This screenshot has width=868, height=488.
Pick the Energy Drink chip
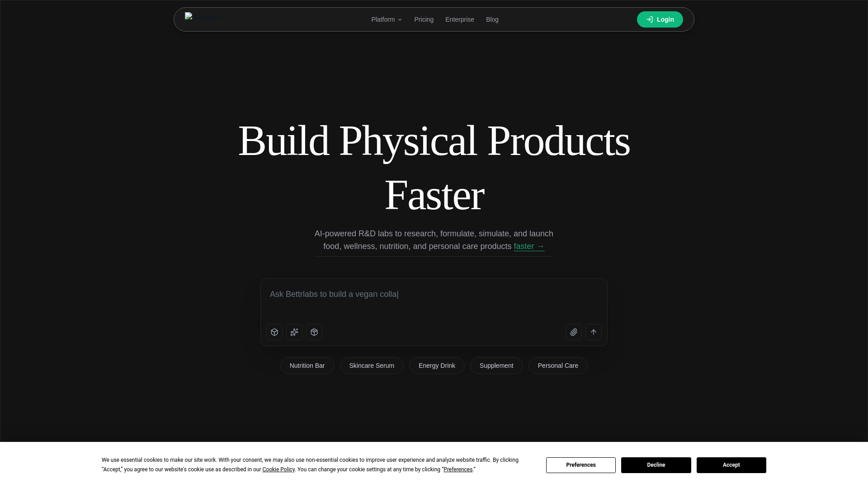pos(437,366)
